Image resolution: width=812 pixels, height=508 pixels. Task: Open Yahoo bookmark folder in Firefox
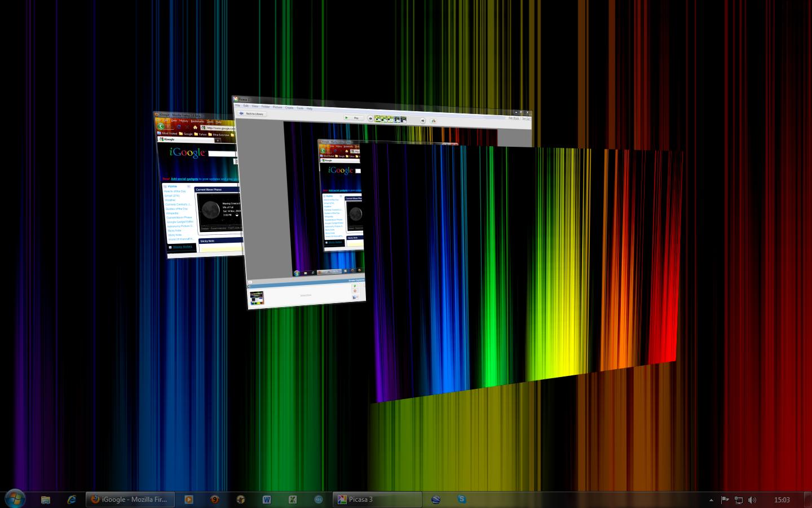[x=200, y=134]
